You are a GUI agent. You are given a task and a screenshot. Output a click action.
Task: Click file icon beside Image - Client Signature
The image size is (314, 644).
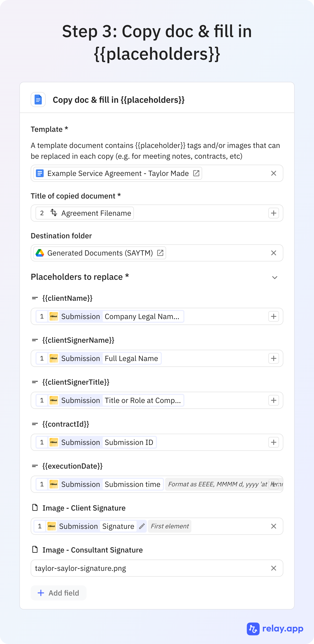[x=35, y=507]
